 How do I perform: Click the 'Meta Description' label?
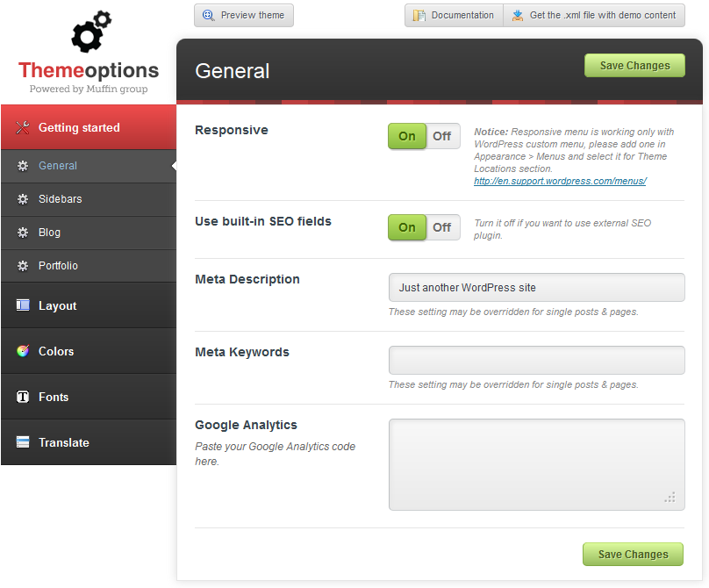(247, 279)
